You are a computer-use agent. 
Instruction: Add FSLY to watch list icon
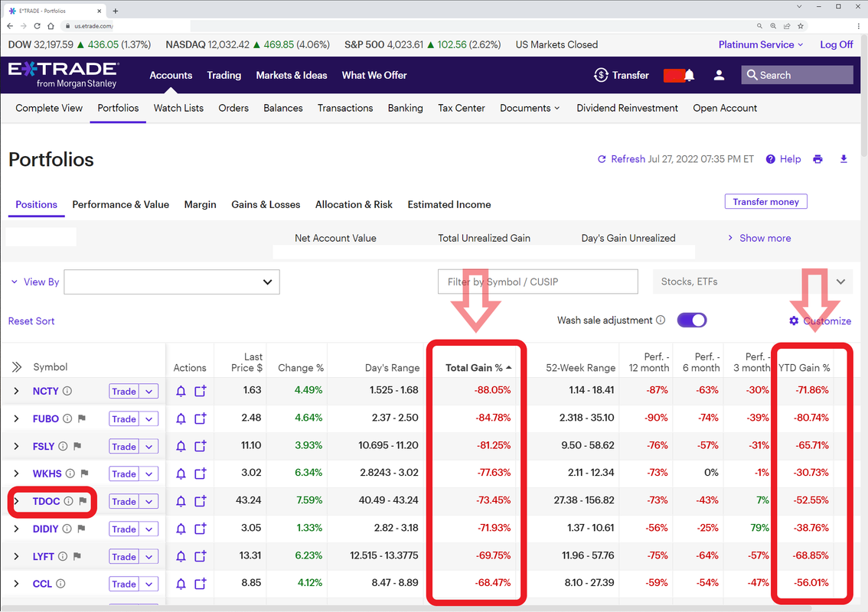(x=201, y=446)
